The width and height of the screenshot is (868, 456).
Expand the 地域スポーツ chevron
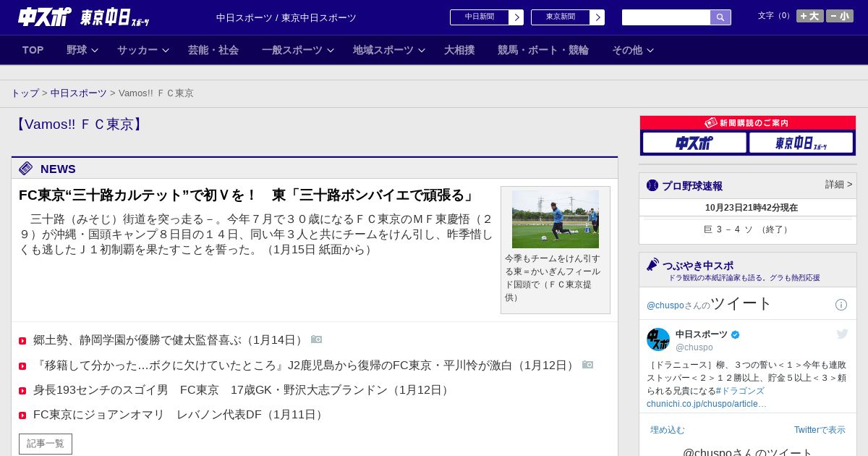(422, 51)
